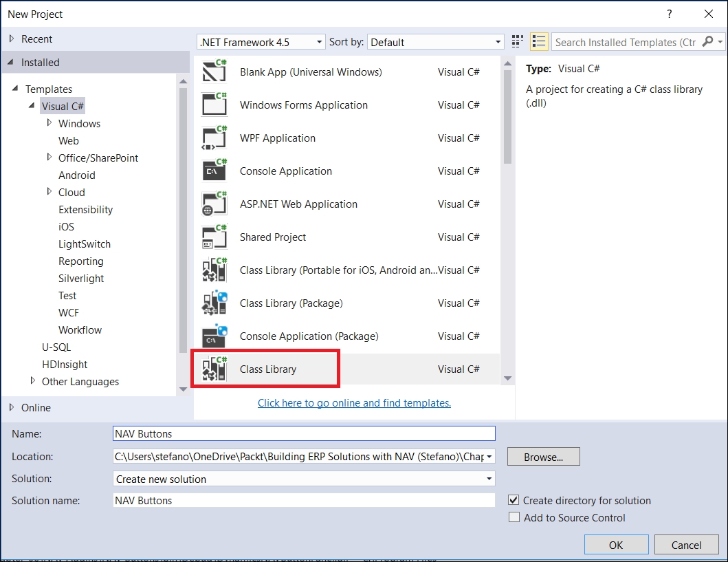Select the Portable Class Library icon

tap(214, 270)
